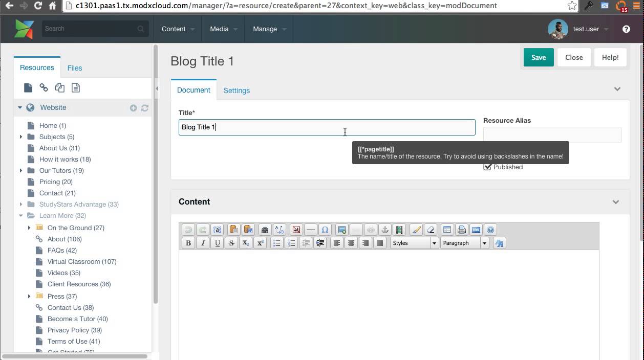Toggle superscript formatting
The width and height of the screenshot is (644, 360).
click(x=260, y=243)
